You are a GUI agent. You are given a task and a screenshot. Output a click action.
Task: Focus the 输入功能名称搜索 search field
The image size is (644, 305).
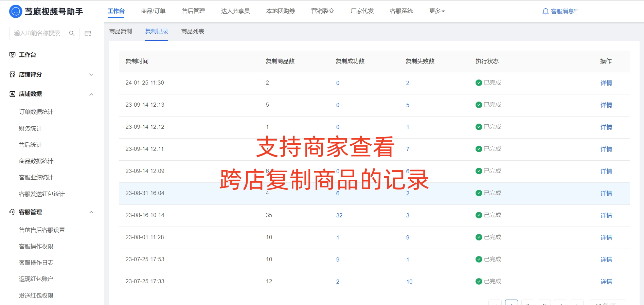point(44,33)
